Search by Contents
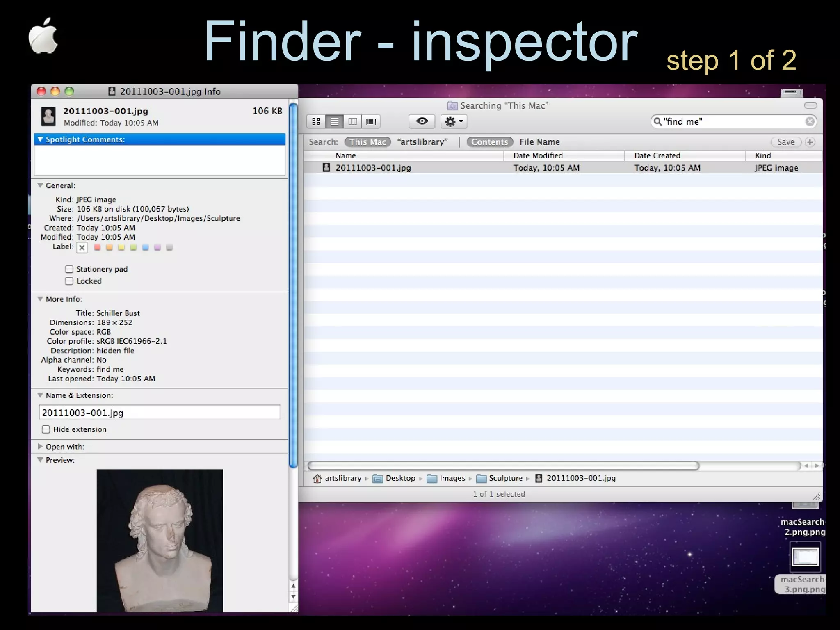Image resolution: width=840 pixels, height=630 pixels. pos(490,142)
